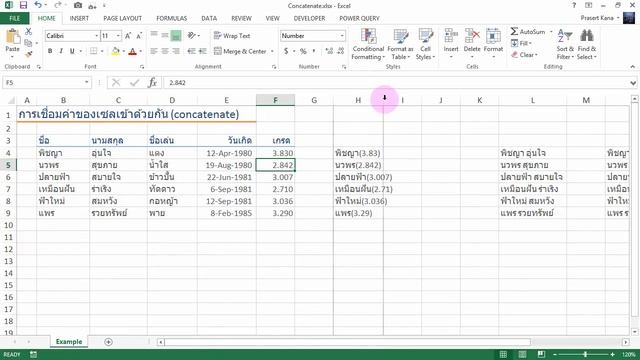640x360 pixels.
Task: Apply percent style
Action: point(303,51)
